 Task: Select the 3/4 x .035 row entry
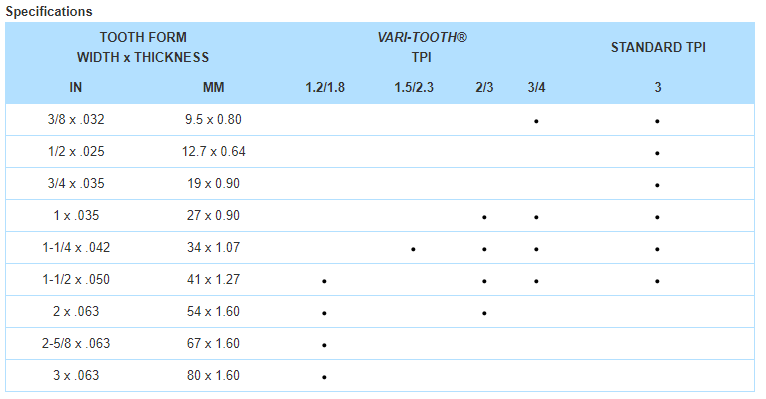[x=76, y=184]
